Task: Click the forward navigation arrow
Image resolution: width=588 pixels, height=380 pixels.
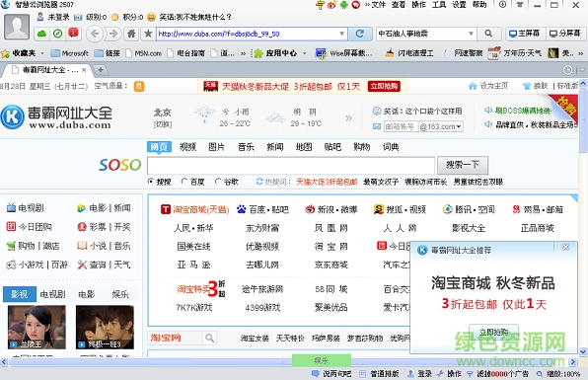Action: pyautogui.click(x=112, y=35)
